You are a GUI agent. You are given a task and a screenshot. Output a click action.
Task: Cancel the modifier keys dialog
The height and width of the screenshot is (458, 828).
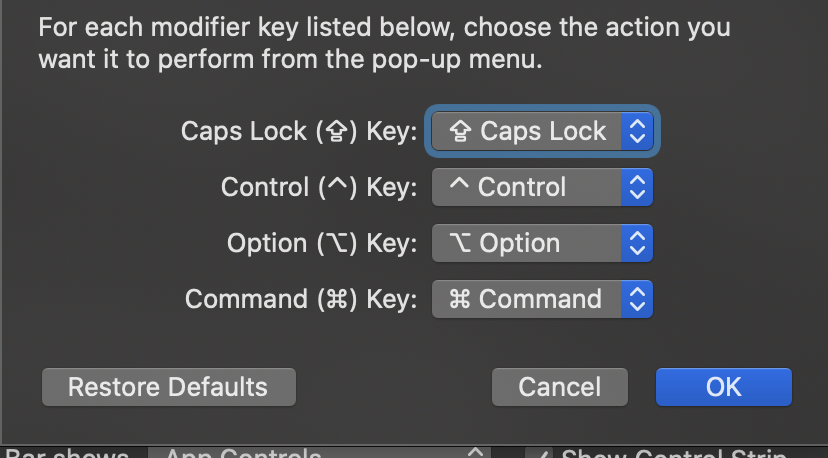tap(560, 387)
